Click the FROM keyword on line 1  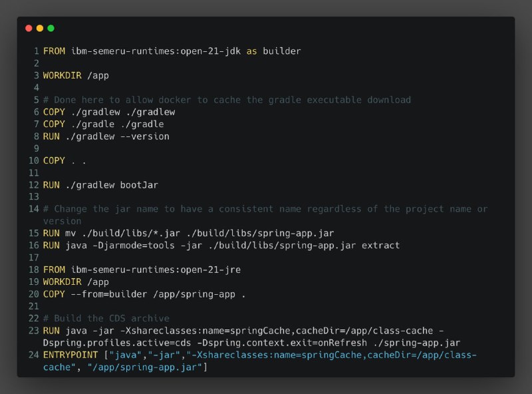54,51
